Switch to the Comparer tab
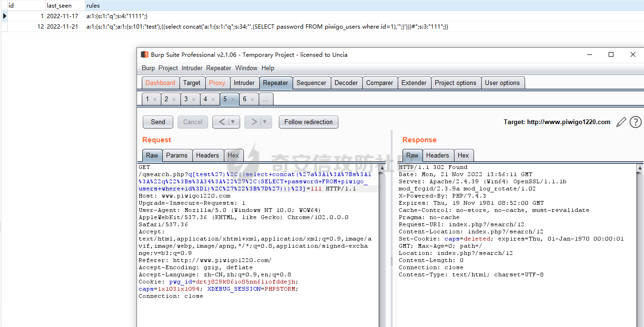The height and width of the screenshot is (327, 644). click(x=380, y=83)
